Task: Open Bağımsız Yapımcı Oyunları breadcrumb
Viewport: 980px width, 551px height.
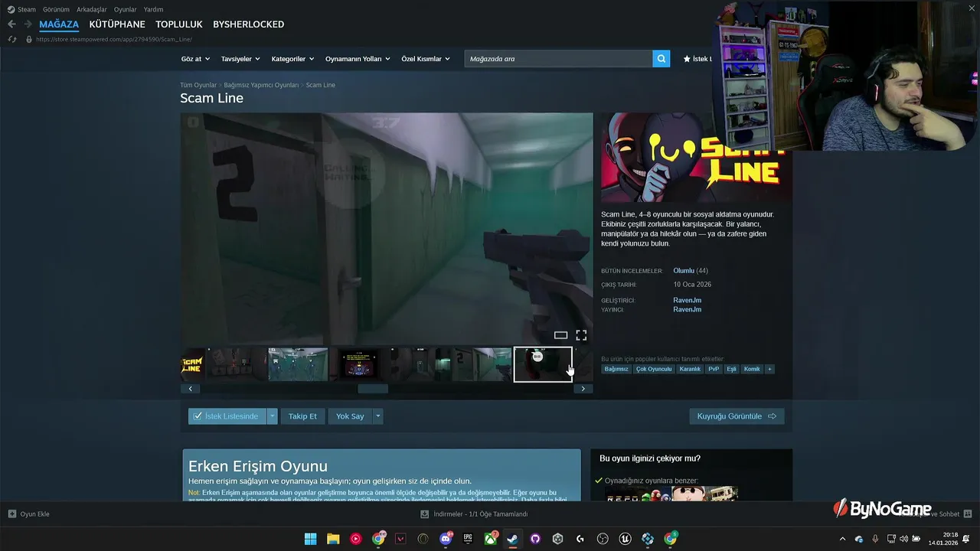Action: 261,85
